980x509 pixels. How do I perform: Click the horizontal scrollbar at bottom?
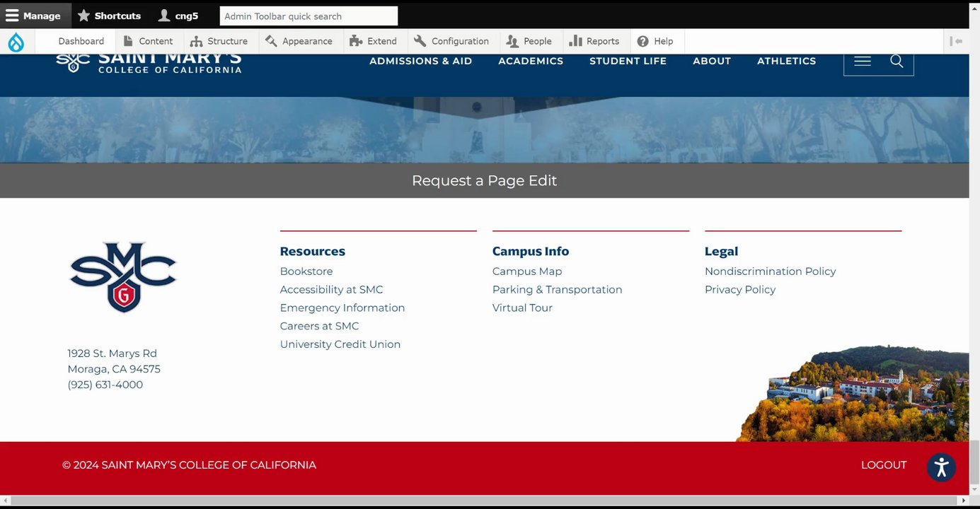[484, 501]
